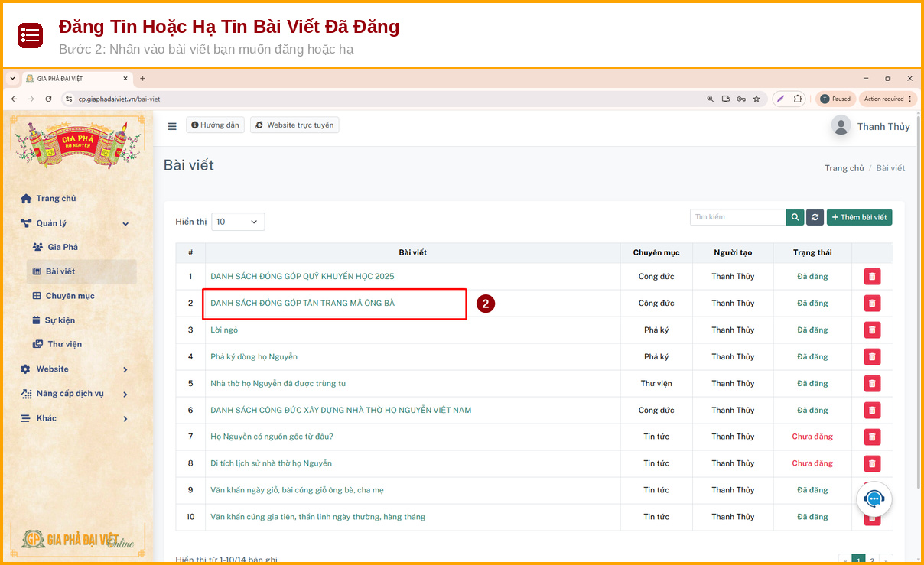Open Sự kiện in sidebar
Image resolution: width=924 pixels, height=565 pixels.
tap(54, 320)
